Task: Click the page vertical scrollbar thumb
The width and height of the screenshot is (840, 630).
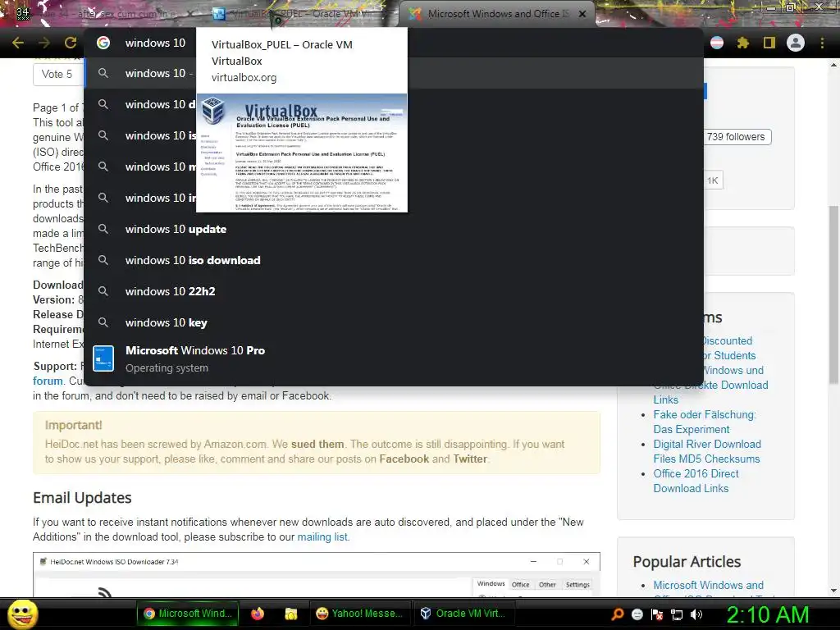Action: click(833, 294)
